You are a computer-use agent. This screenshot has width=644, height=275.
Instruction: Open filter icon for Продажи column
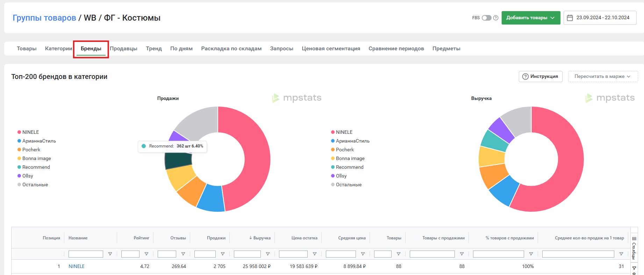coord(223,254)
